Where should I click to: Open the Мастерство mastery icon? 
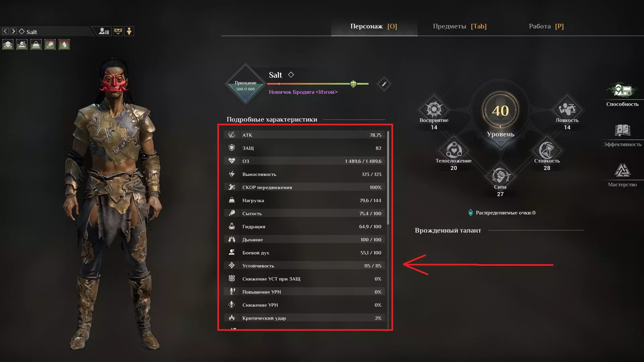[x=622, y=170]
